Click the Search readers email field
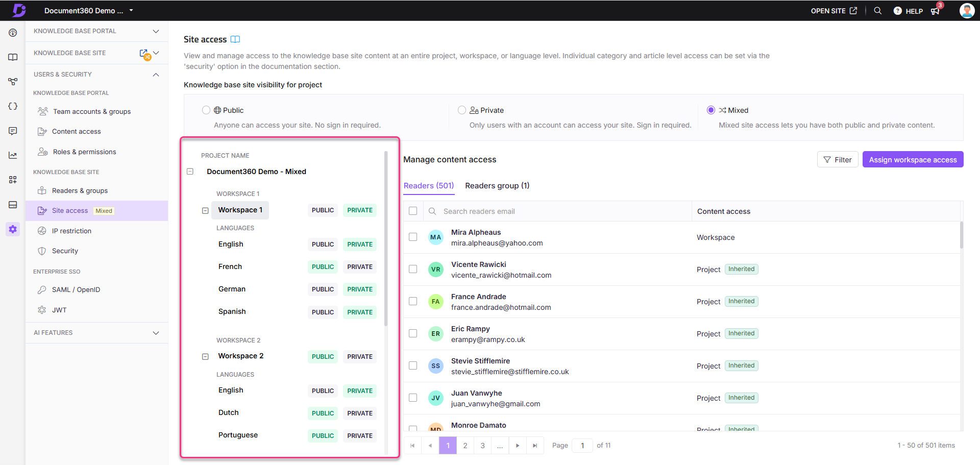980x465 pixels. tap(561, 211)
